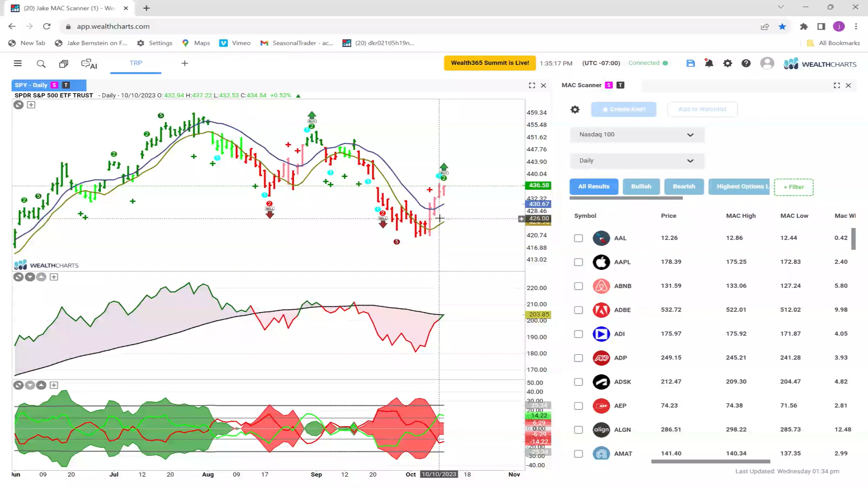
Task: Open MAC Scanner settings gear
Action: coord(575,109)
